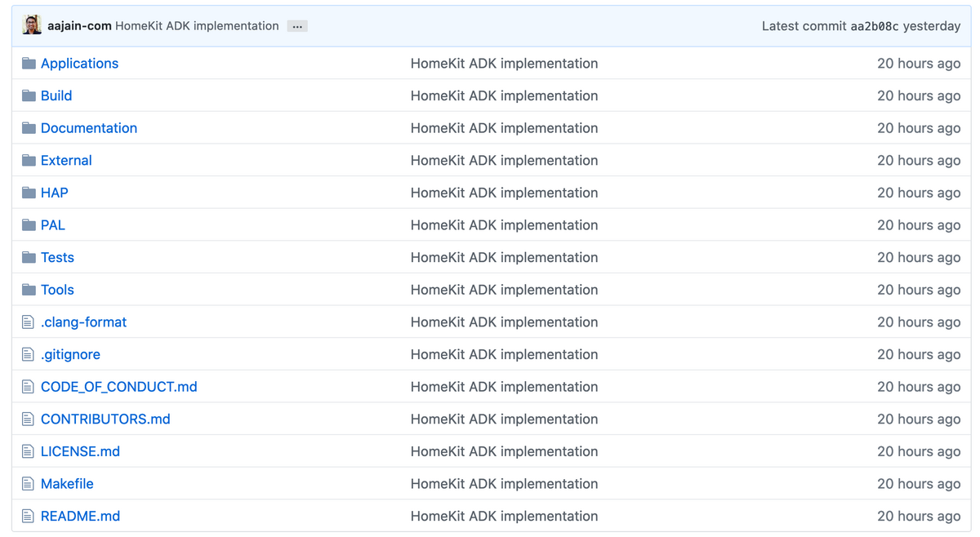Open the latest commit message in the header

point(197,26)
